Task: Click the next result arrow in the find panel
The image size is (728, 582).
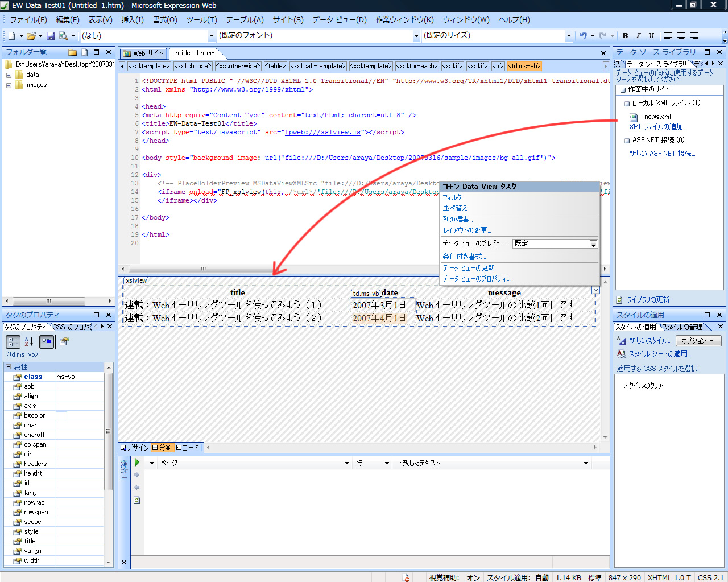Action: tap(136, 475)
